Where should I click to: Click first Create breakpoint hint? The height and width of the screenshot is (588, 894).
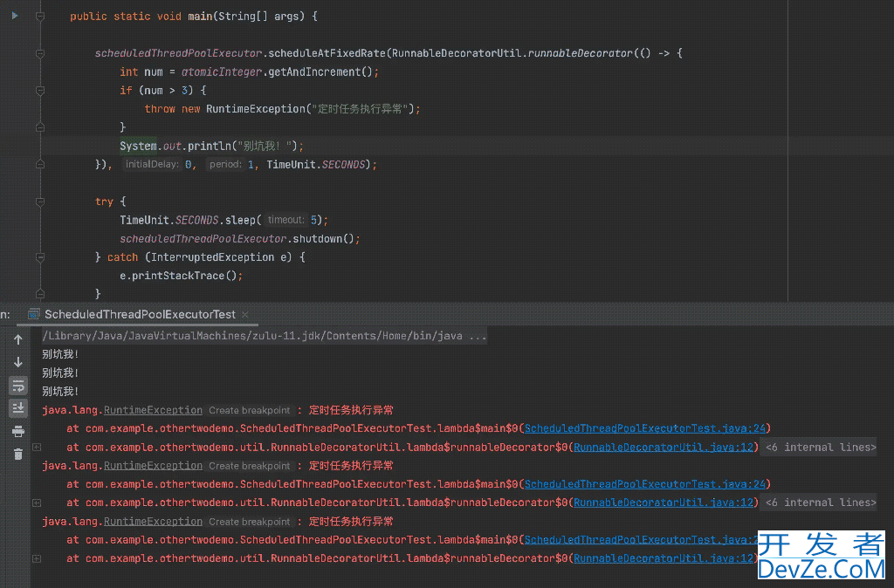tap(249, 410)
